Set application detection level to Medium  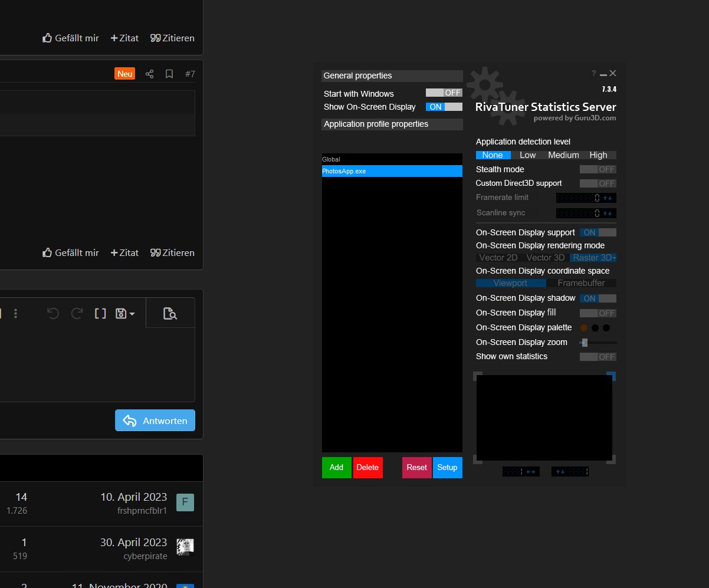coord(563,155)
